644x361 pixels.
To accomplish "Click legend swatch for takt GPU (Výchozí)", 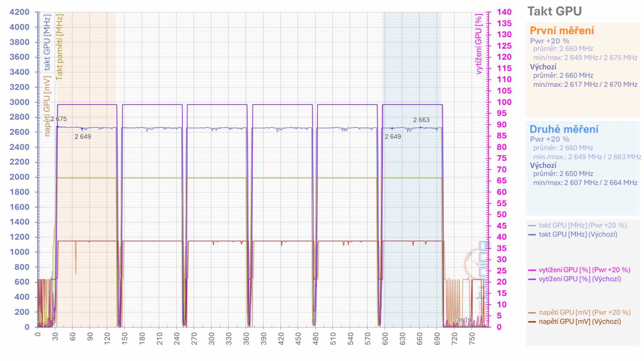I will pos(532,234).
